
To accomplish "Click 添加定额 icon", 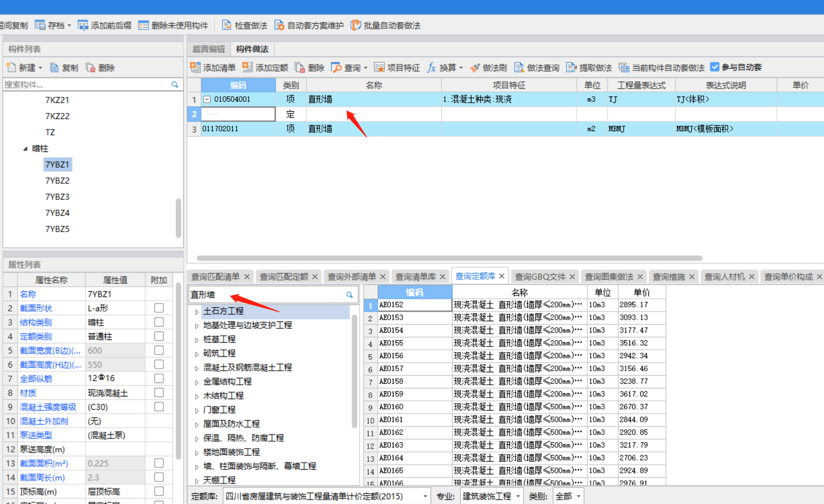I will coord(247,67).
